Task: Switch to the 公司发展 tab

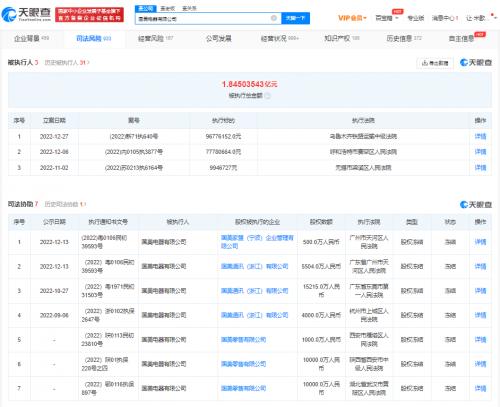Action: click(x=219, y=39)
